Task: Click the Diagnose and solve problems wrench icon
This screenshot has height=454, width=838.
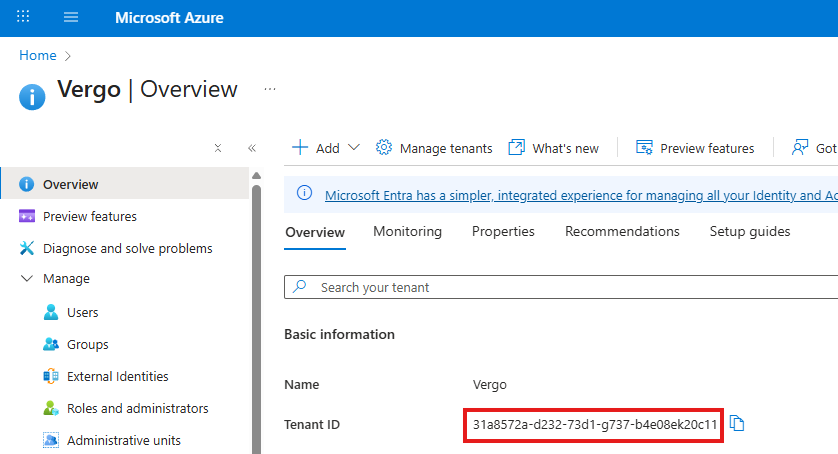Action: 27,248
